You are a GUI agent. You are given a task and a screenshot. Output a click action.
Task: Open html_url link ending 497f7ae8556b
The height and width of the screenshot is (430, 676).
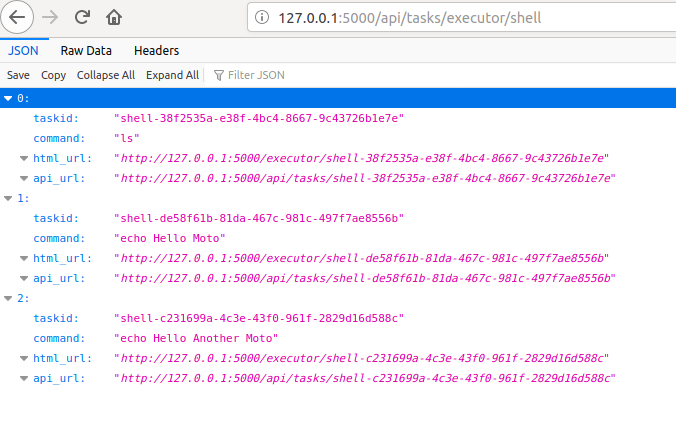[362, 258]
